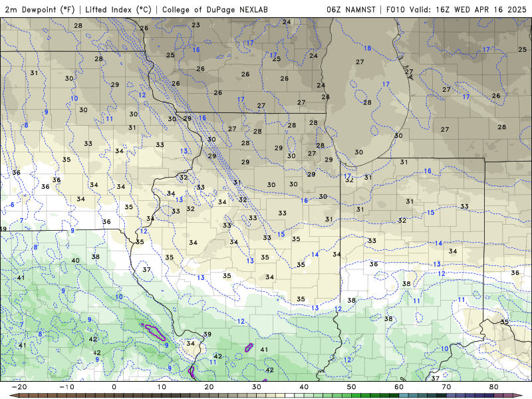Viewport: 532px width, 399px height.
Task: Select the 0 label on the color scale
Action: pos(114,387)
